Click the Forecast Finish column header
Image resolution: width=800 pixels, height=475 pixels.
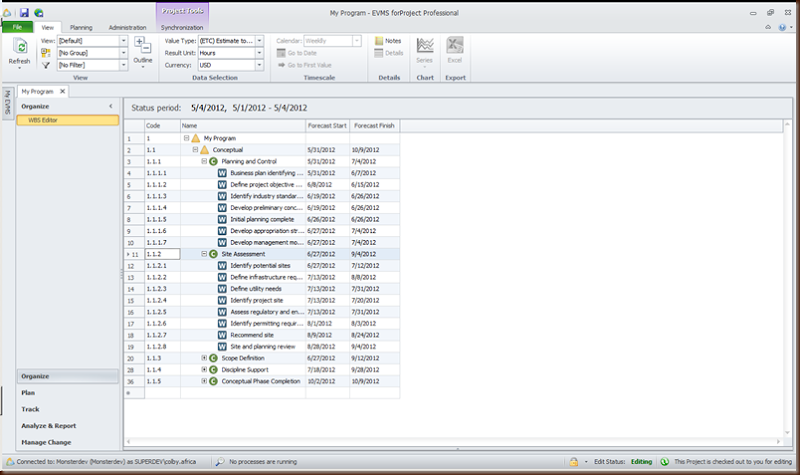pos(373,125)
